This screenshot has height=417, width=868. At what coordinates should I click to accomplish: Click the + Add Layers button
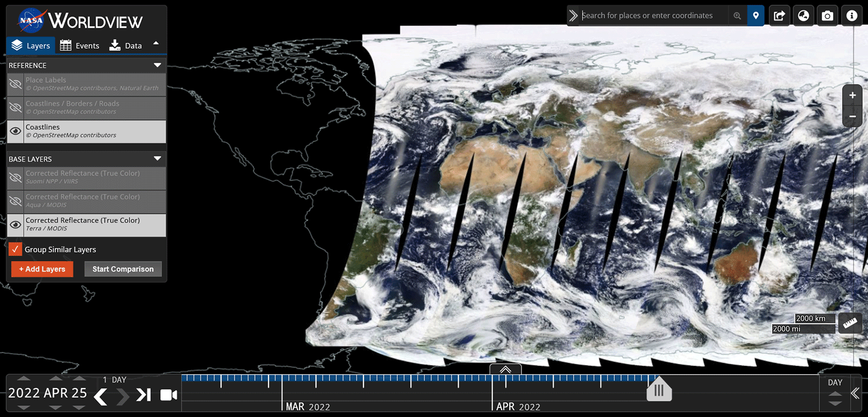[x=42, y=269]
